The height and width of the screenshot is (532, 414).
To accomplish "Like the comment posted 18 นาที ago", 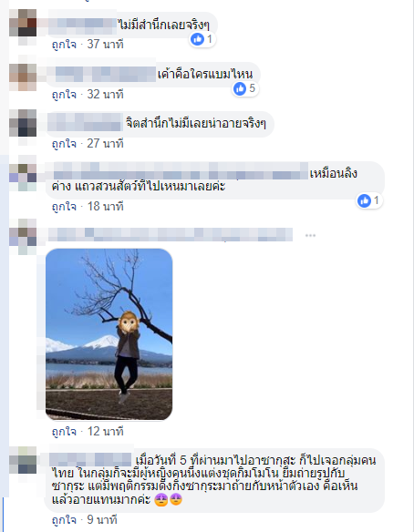I will point(64,206).
